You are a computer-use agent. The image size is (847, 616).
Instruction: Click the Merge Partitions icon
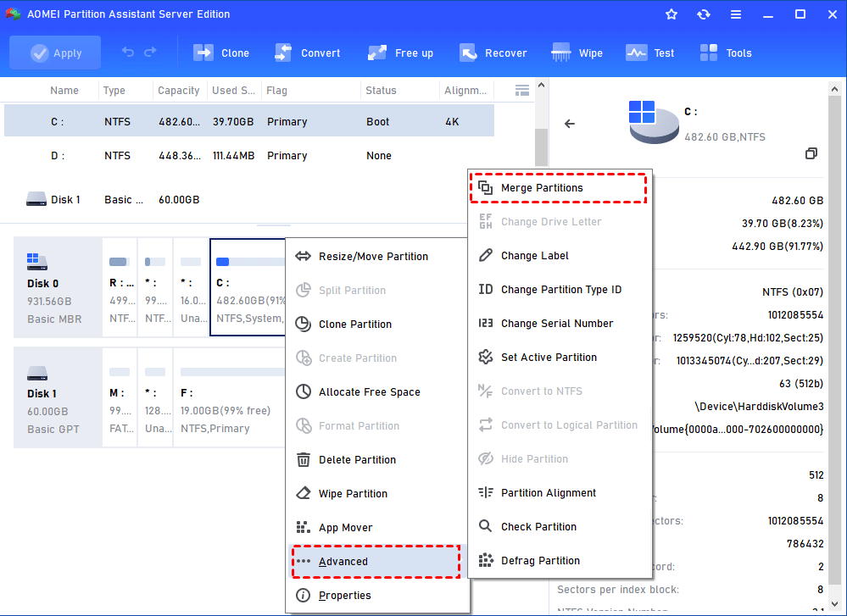(x=486, y=188)
